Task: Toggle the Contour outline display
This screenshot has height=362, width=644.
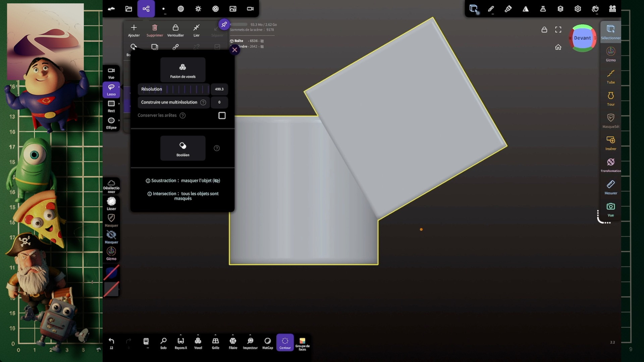Action: click(x=285, y=343)
